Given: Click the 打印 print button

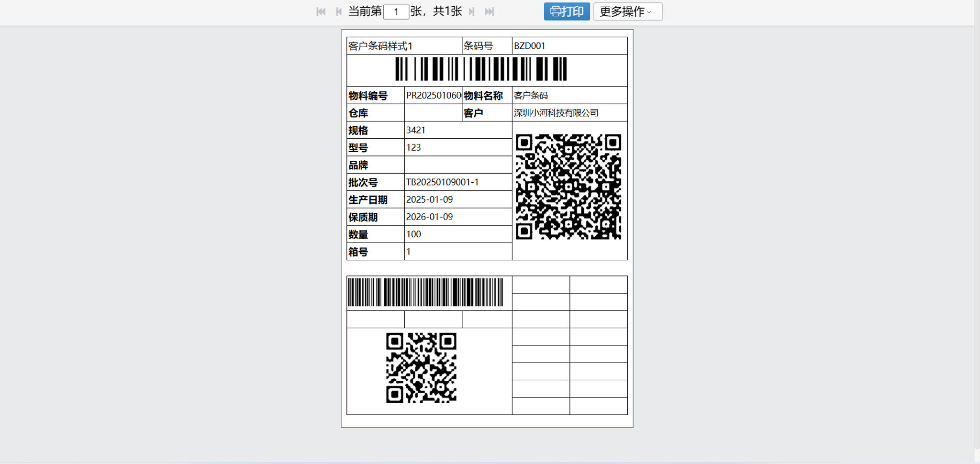Looking at the screenshot, I should click(x=567, y=11).
